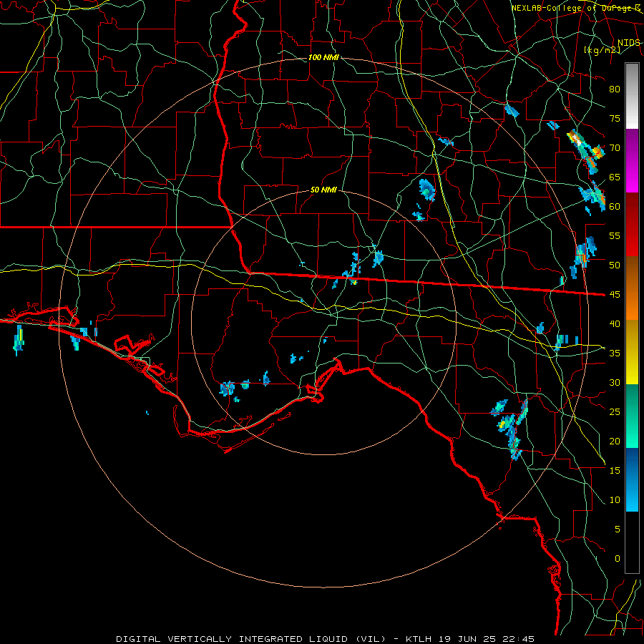Click the 100 NMI range ring label
644x644 pixels.
[x=323, y=57]
